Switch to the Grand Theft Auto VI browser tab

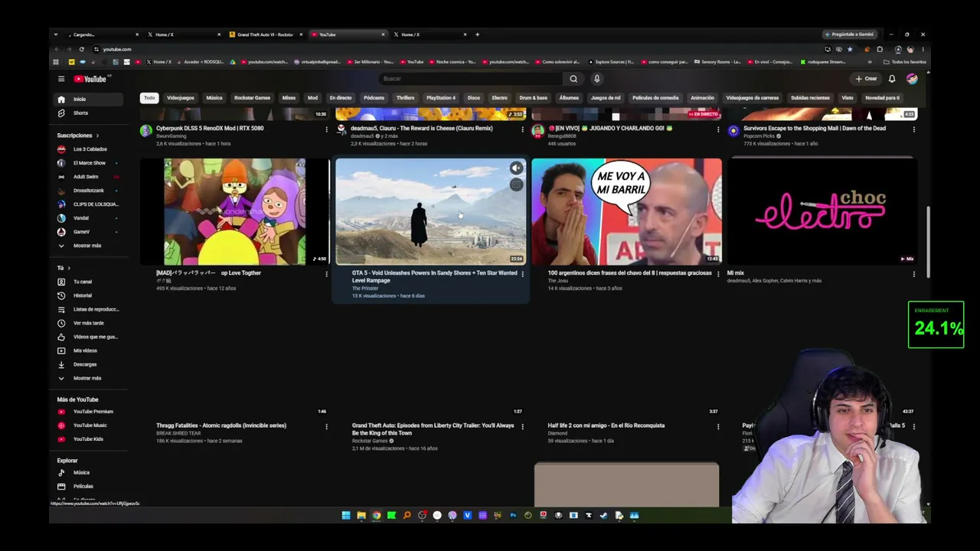[x=265, y=34]
